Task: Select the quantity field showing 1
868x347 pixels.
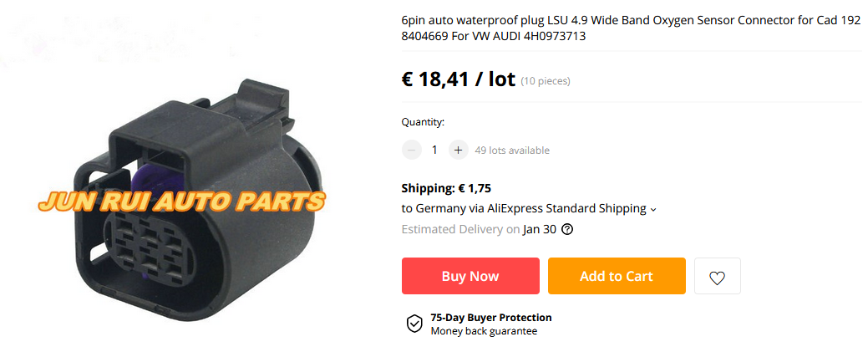Action: (x=434, y=150)
